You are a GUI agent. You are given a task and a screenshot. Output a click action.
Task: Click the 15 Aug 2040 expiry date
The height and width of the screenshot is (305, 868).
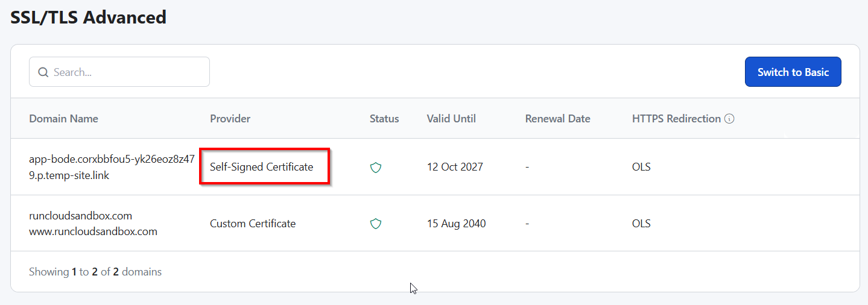[x=456, y=224]
